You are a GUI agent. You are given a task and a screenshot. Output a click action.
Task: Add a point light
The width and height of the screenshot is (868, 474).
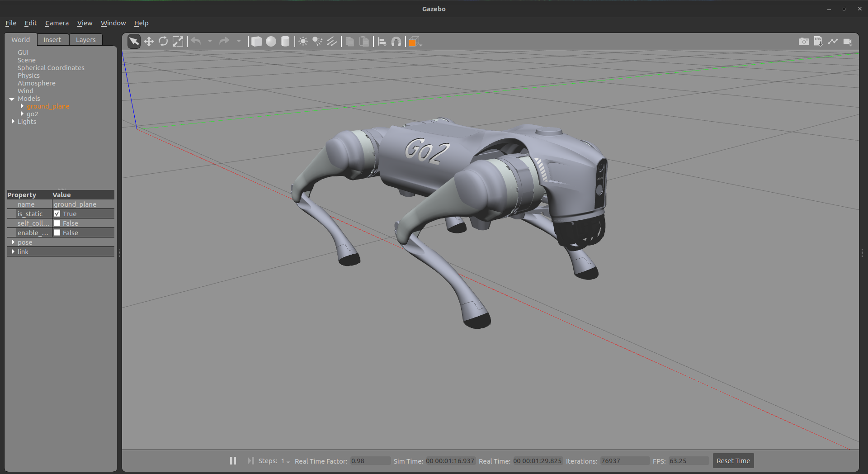[x=303, y=42]
